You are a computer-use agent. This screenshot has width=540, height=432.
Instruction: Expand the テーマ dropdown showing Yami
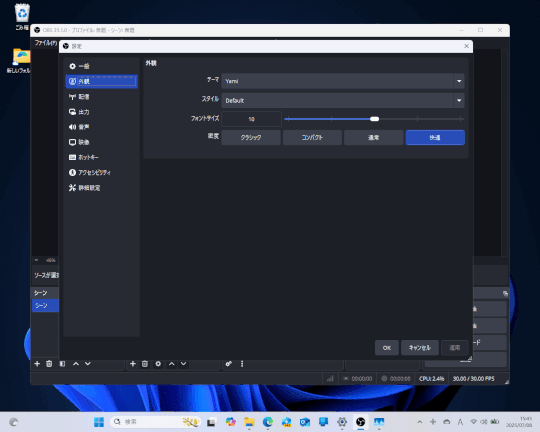click(x=343, y=81)
